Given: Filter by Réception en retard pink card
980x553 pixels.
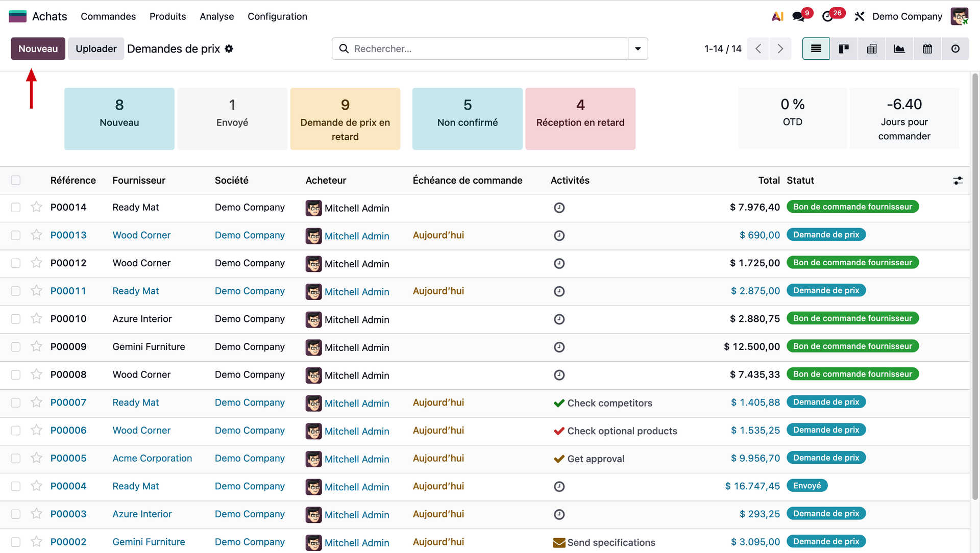Looking at the screenshot, I should coord(580,118).
